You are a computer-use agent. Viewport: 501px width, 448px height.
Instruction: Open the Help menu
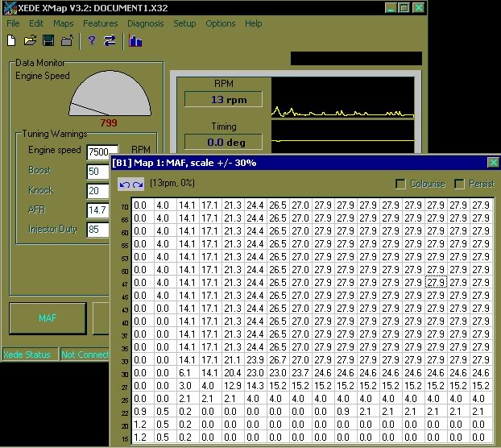pyautogui.click(x=254, y=23)
